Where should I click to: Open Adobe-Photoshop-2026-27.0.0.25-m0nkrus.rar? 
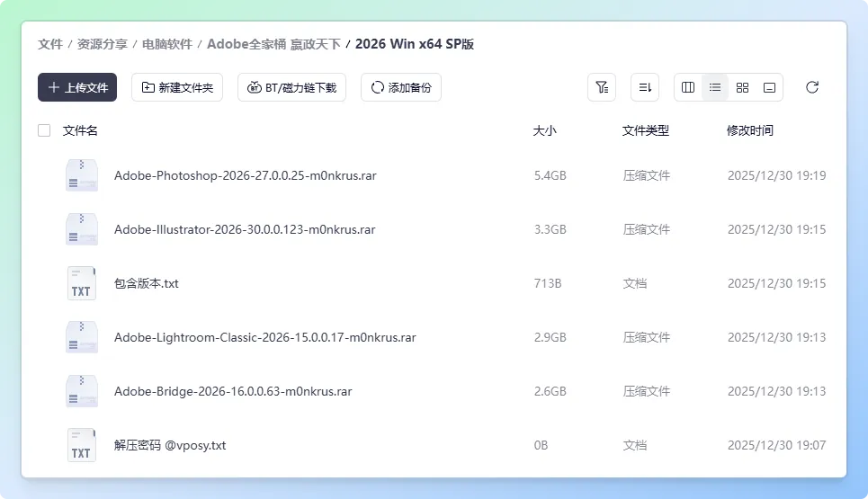point(246,175)
